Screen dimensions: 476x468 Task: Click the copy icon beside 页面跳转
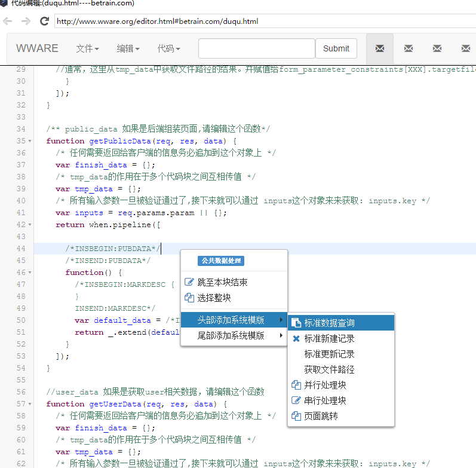[296, 416]
